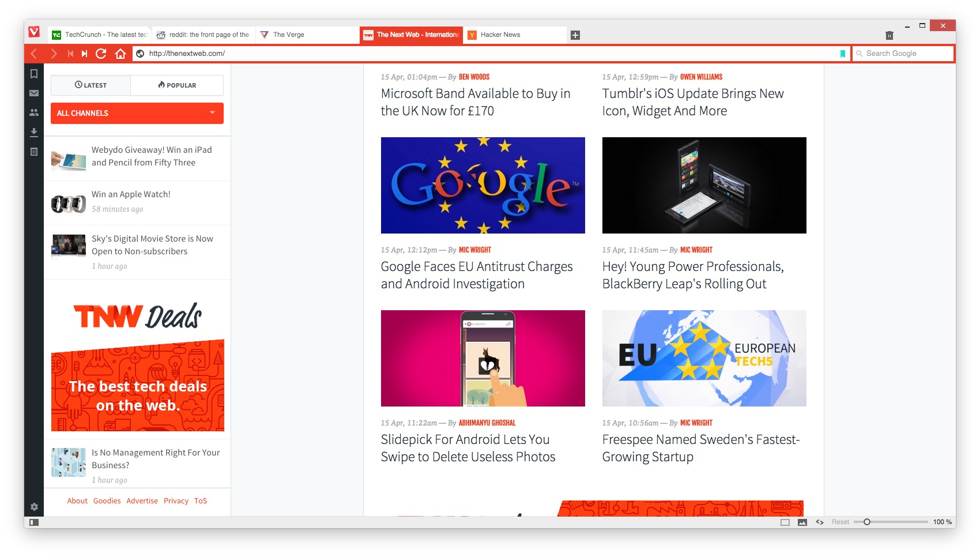Screen dimensions: 980x557
Task: Open Tumblr's iOS Update headline
Action: pos(693,102)
